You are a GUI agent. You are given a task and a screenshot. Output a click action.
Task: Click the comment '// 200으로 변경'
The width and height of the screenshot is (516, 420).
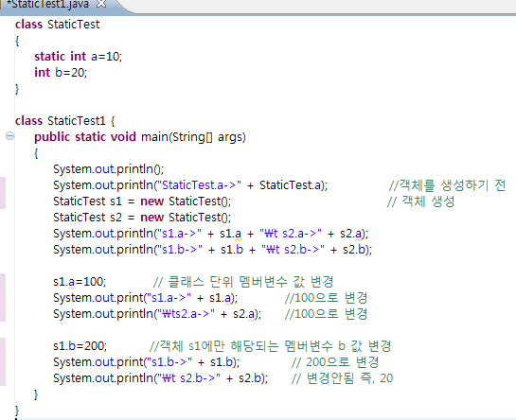tap(335, 362)
